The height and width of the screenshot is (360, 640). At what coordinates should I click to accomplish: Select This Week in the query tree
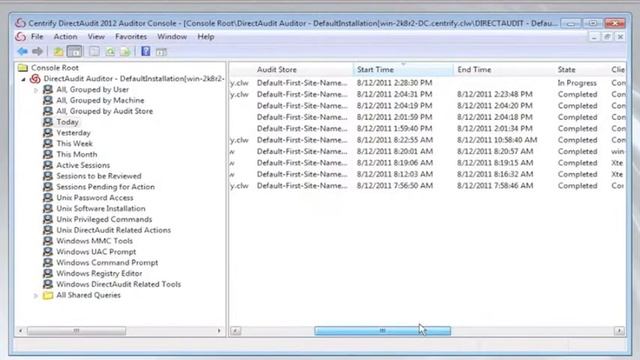[74, 143]
